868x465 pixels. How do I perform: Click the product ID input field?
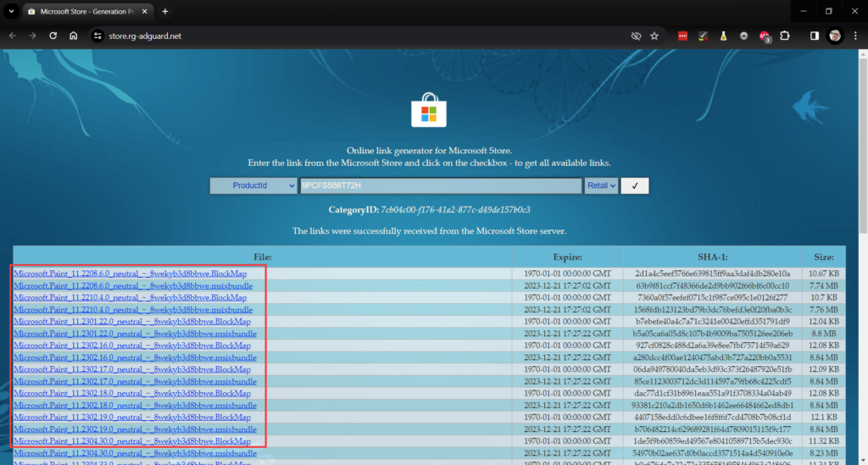441,185
